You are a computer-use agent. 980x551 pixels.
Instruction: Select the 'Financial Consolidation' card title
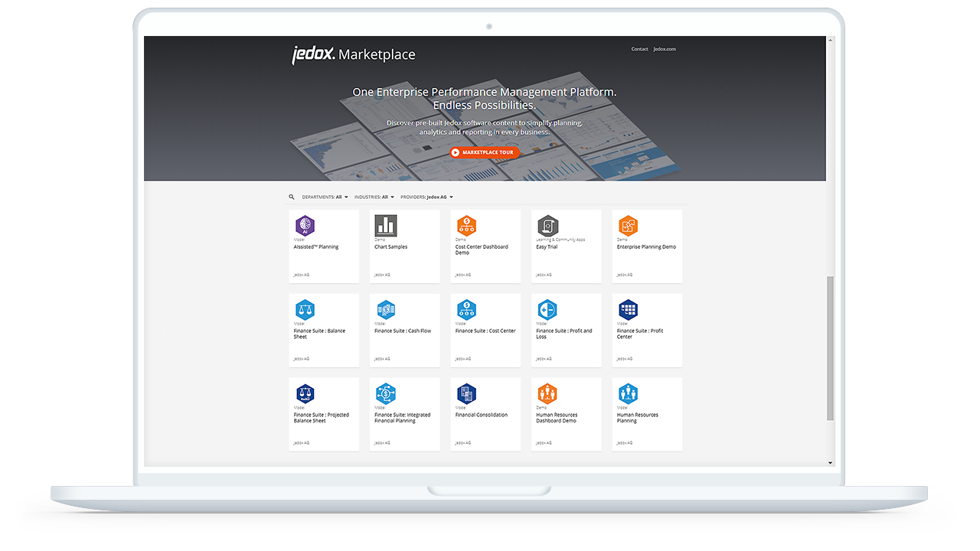[x=482, y=416]
